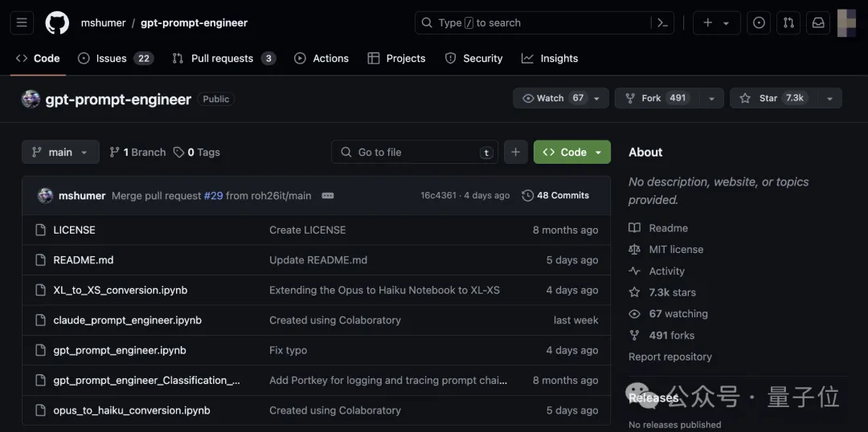Open the Star lists dropdown arrow
868x432 pixels.
(x=829, y=98)
